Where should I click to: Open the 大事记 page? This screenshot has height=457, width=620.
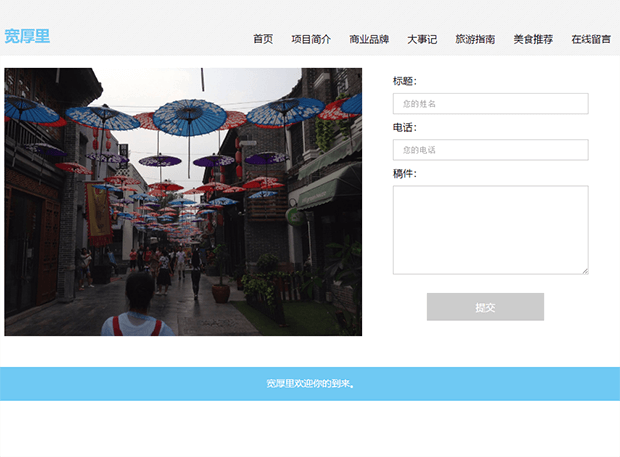point(422,39)
